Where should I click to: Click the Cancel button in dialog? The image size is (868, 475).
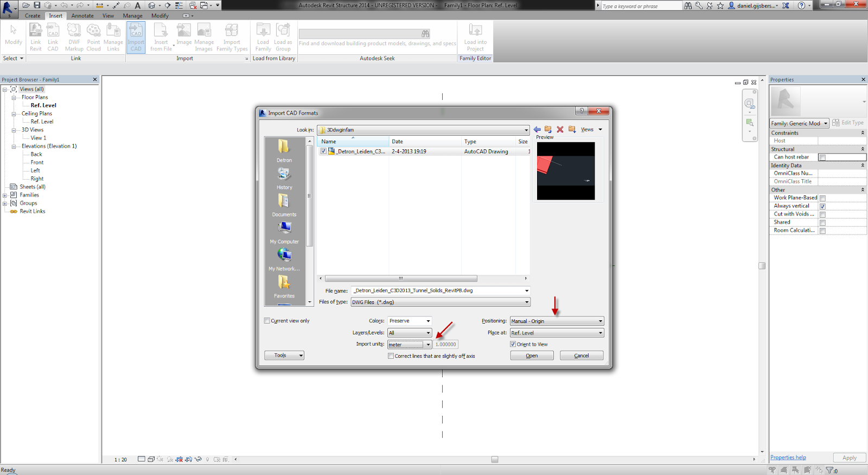(x=582, y=356)
